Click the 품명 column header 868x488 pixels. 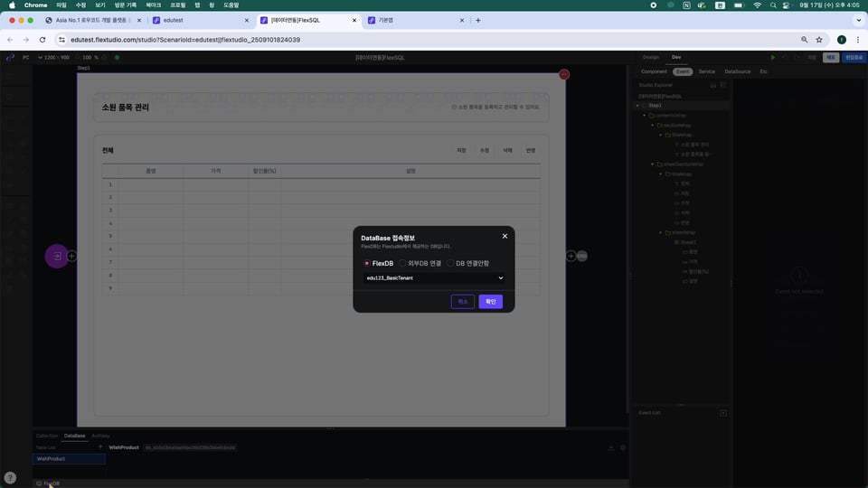coord(151,171)
